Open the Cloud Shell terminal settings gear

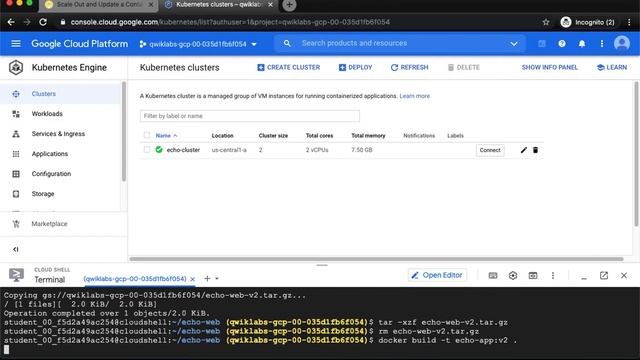point(513,276)
